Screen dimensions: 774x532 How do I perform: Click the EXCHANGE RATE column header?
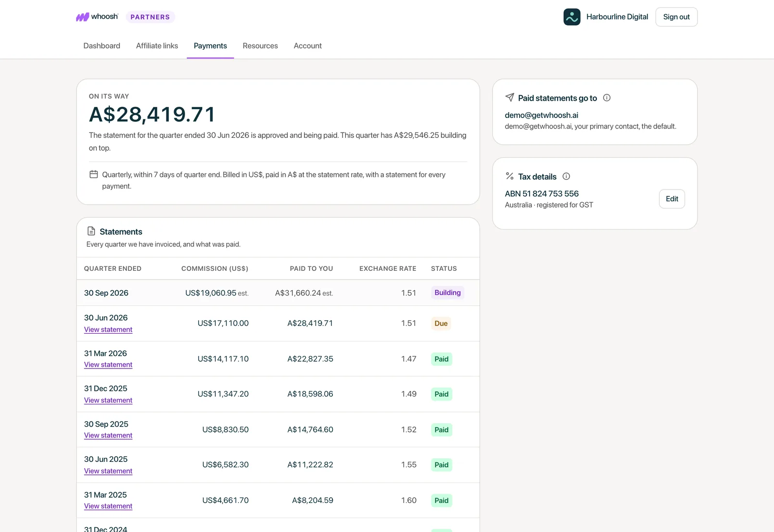[387, 268]
